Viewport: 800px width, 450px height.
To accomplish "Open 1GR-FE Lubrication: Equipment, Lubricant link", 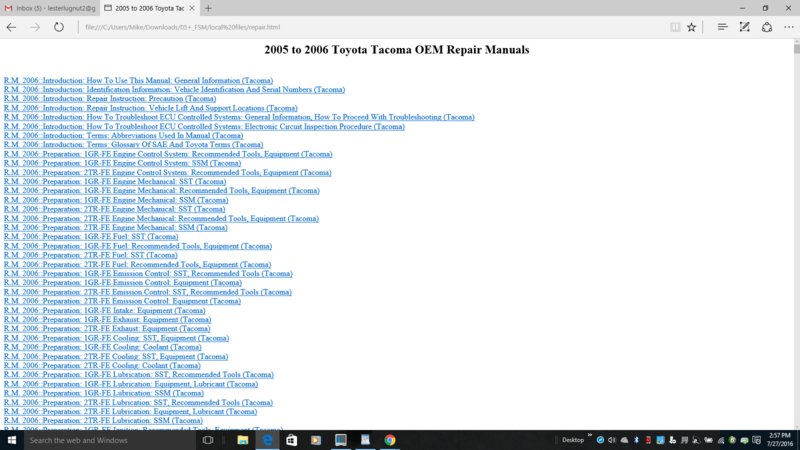I will coord(131,384).
